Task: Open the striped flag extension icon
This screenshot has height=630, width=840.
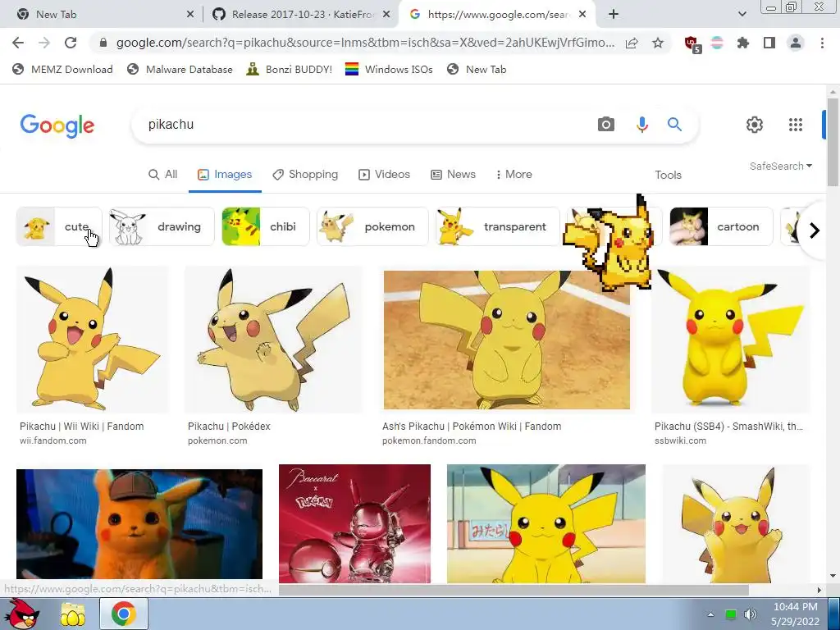Action: 717,43
